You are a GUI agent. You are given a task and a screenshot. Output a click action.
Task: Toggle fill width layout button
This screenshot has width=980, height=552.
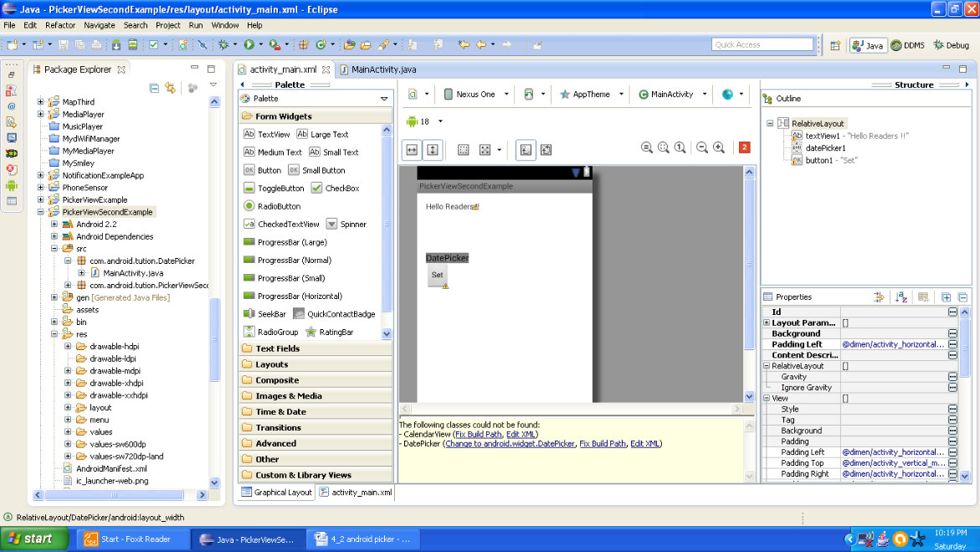[412, 150]
